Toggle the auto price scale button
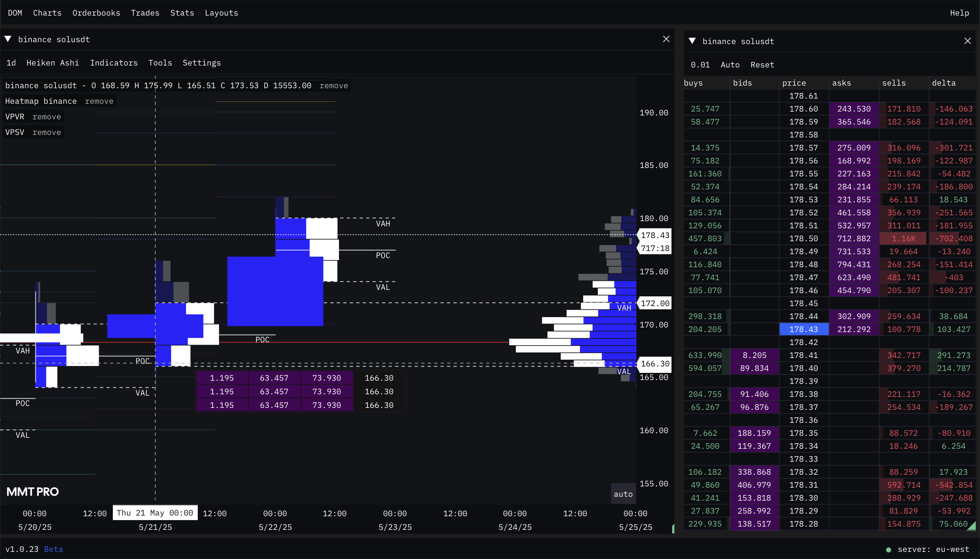Viewport: 980px width, 559px height. (623, 494)
